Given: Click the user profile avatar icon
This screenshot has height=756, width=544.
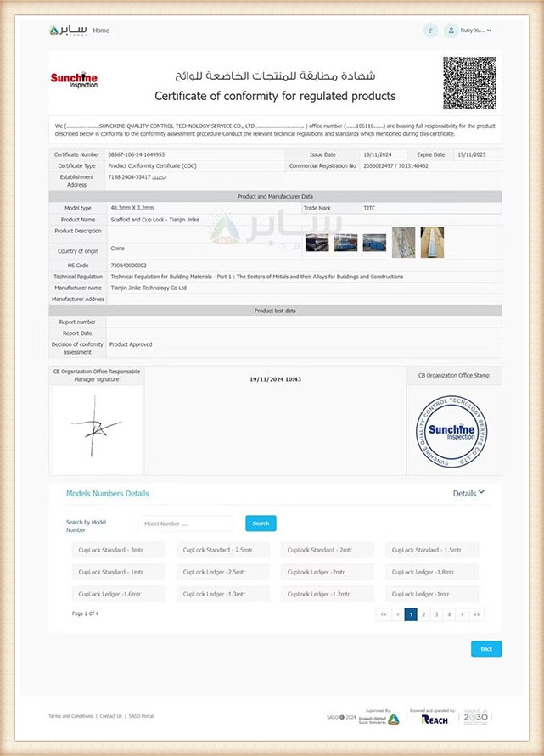Looking at the screenshot, I should pyautogui.click(x=451, y=31).
